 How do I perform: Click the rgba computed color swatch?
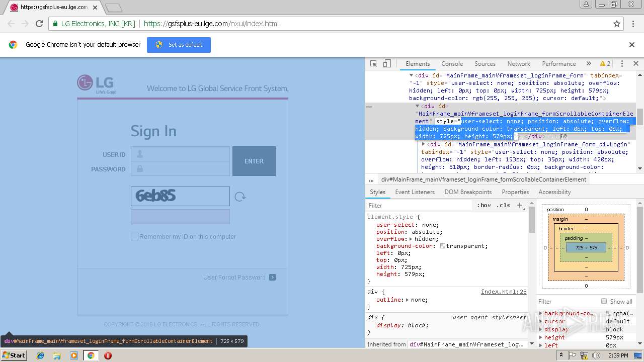click(609, 313)
